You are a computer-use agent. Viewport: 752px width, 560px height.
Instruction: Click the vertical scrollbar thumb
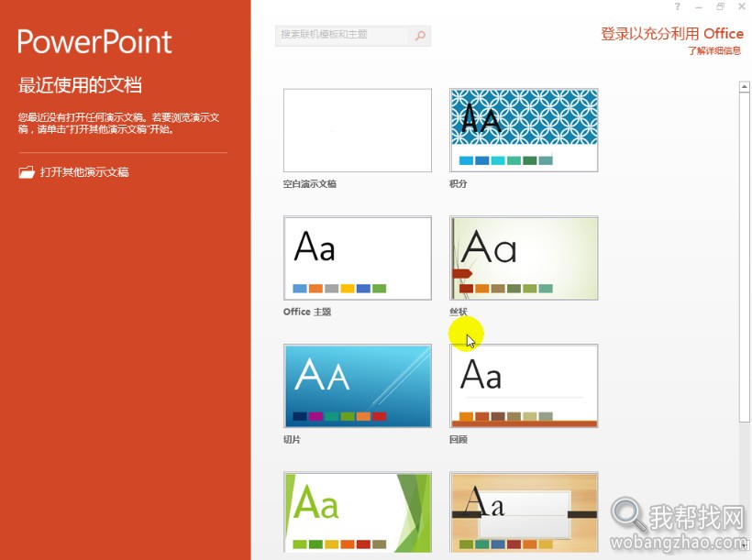coord(745,258)
